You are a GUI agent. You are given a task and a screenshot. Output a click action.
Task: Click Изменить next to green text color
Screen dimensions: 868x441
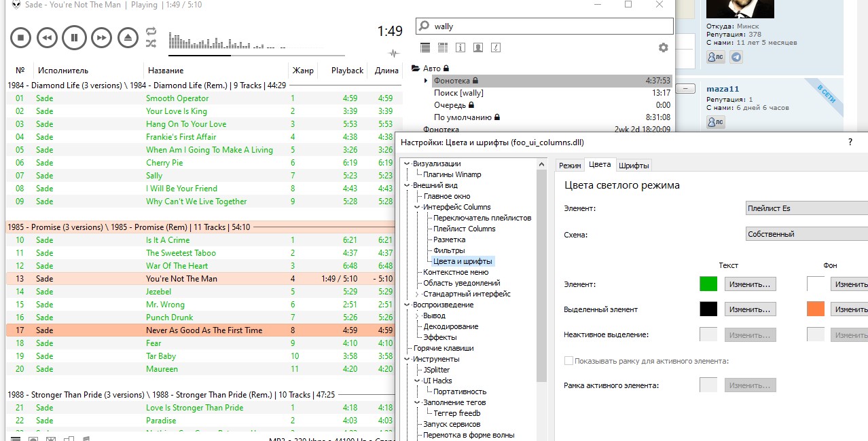(750, 284)
